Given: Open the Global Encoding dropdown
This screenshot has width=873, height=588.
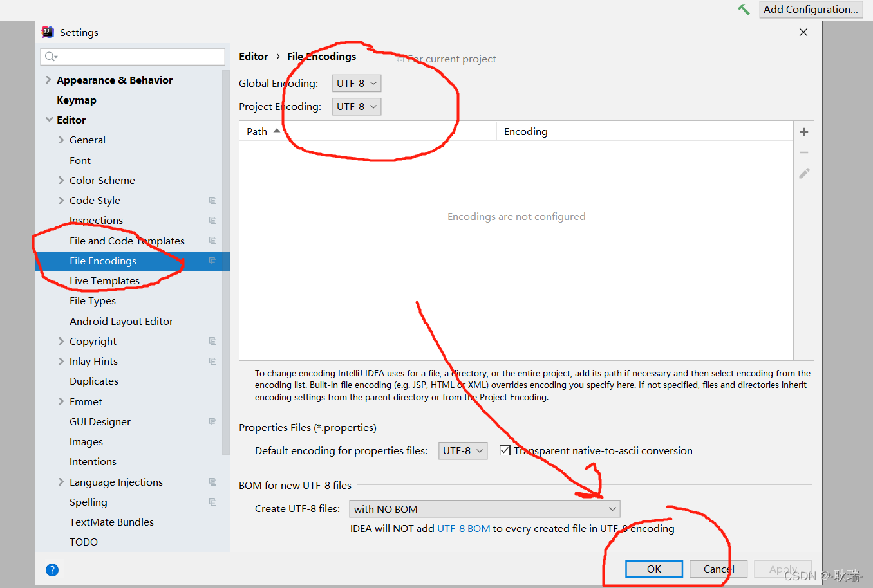Looking at the screenshot, I should pos(357,83).
